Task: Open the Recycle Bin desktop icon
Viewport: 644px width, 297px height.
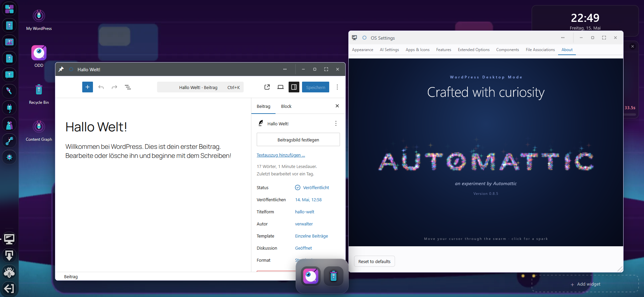Action: point(39,94)
